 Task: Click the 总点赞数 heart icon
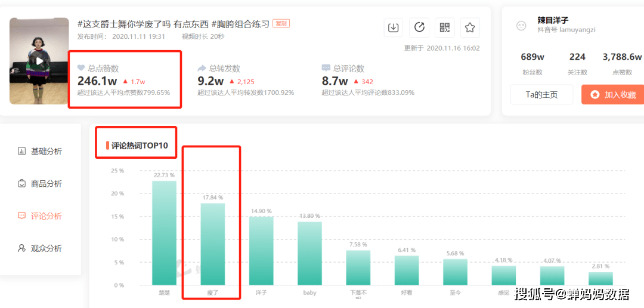click(81, 68)
